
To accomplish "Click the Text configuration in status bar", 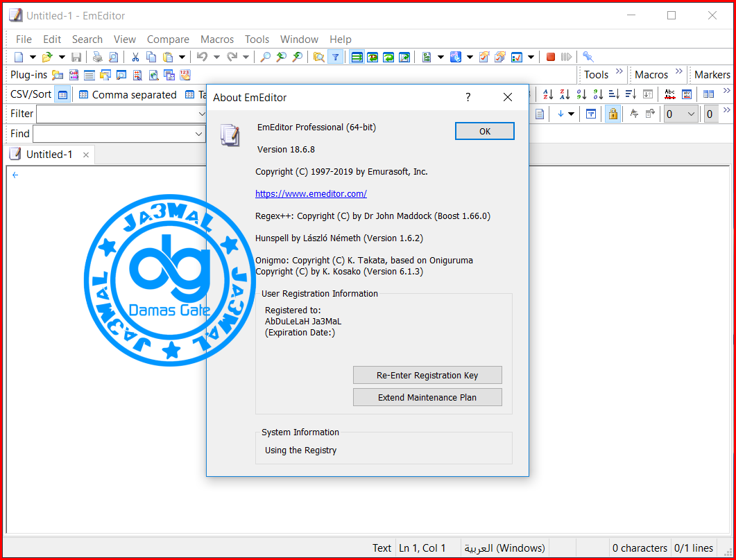I will (382, 548).
